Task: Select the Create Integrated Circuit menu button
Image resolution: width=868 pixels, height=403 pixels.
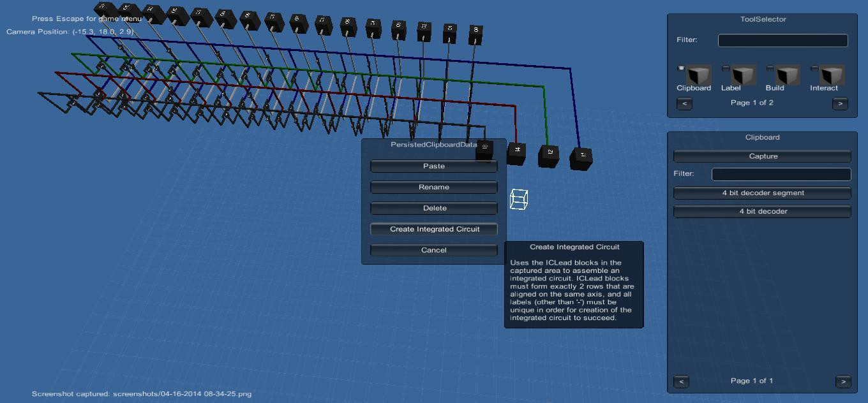Action: point(434,229)
